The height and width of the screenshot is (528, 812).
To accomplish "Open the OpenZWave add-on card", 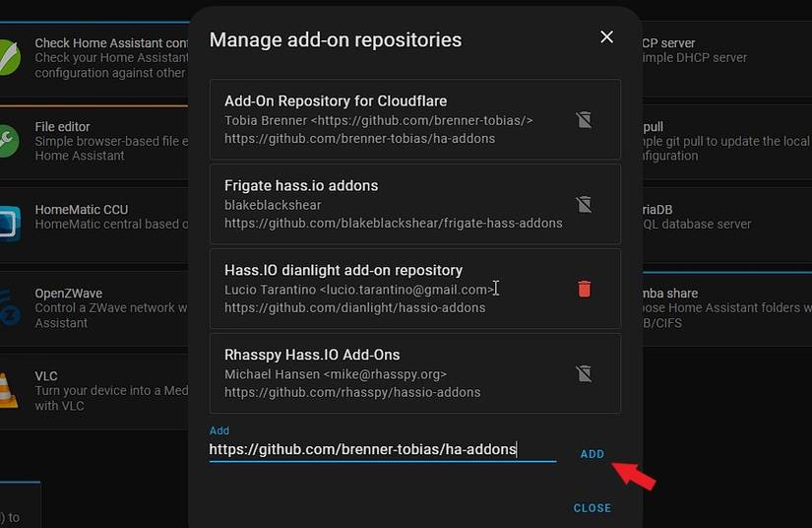I will 94,307.
